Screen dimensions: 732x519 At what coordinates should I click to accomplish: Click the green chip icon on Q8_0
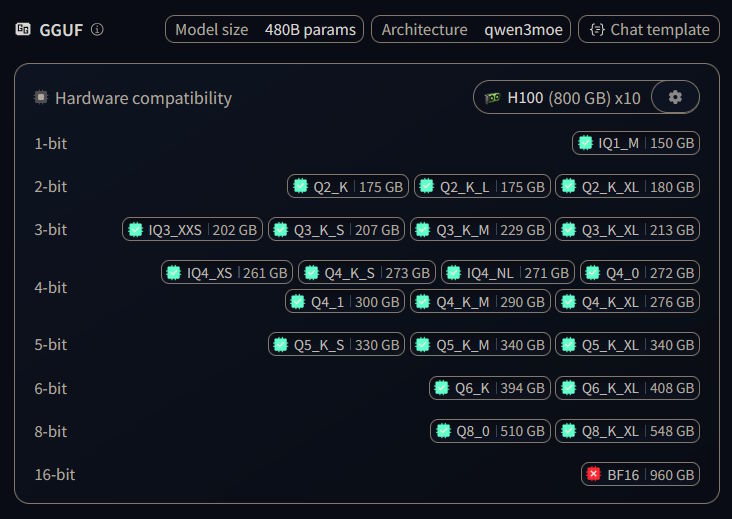[443, 431]
